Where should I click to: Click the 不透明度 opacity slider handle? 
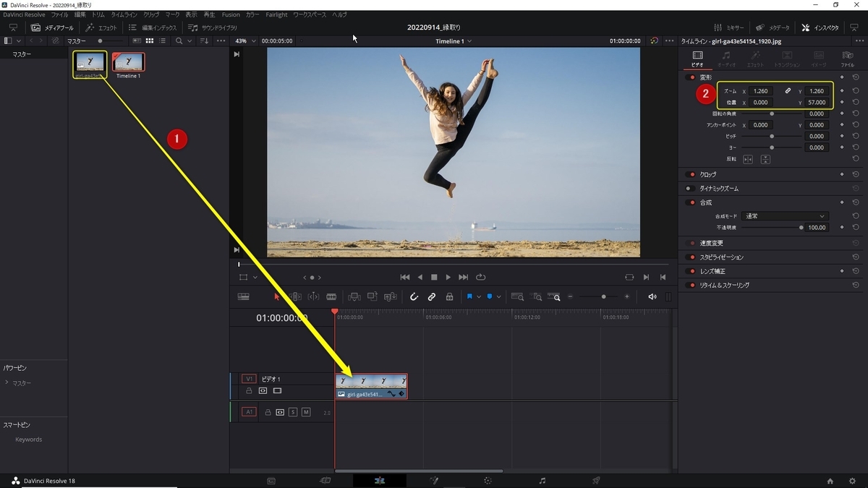point(801,228)
